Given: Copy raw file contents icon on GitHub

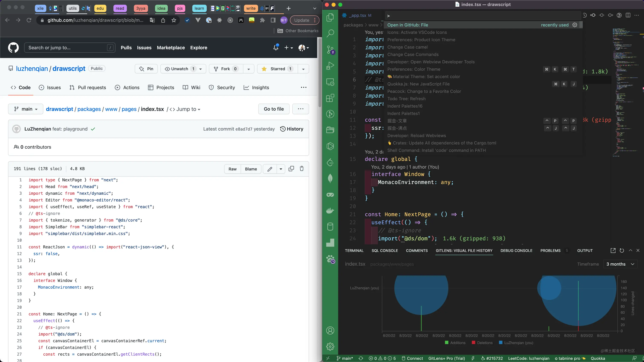Looking at the screenshot, I should click(291, 169).
